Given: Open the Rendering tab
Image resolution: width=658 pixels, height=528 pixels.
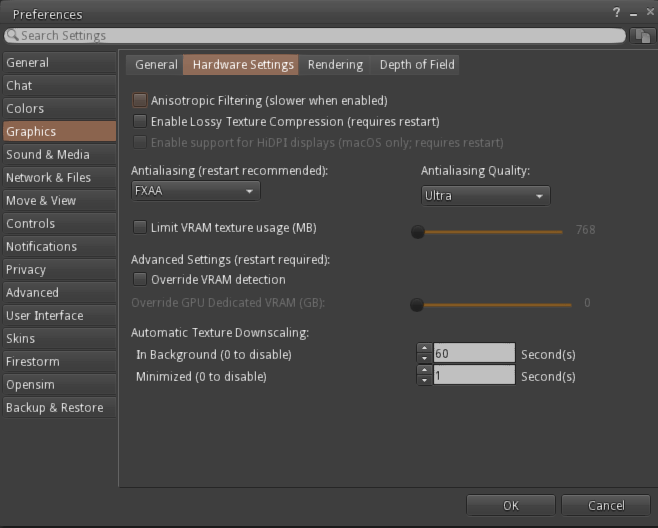Looking at the screenshot, I should 335,65.
